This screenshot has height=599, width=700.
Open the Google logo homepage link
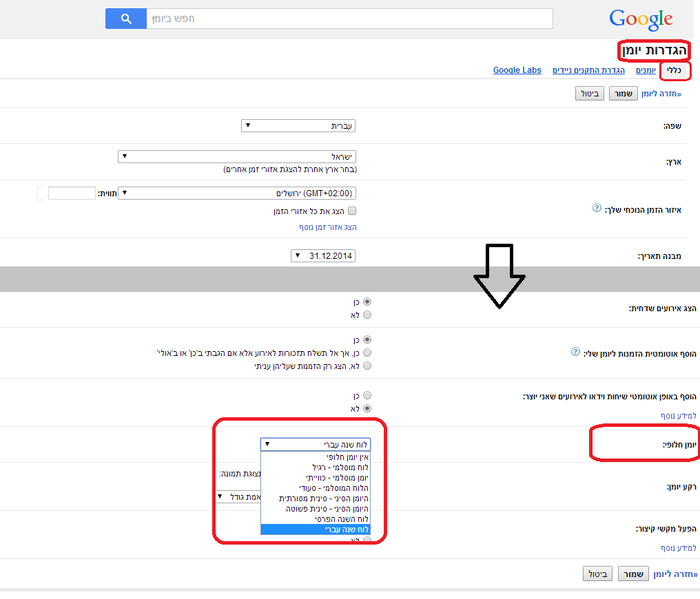coord(641,20)
